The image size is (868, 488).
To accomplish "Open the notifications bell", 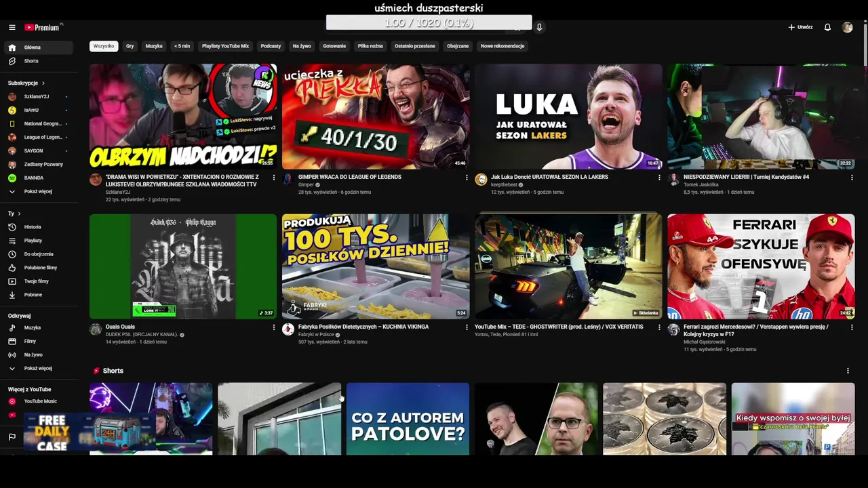I will 827,27.
